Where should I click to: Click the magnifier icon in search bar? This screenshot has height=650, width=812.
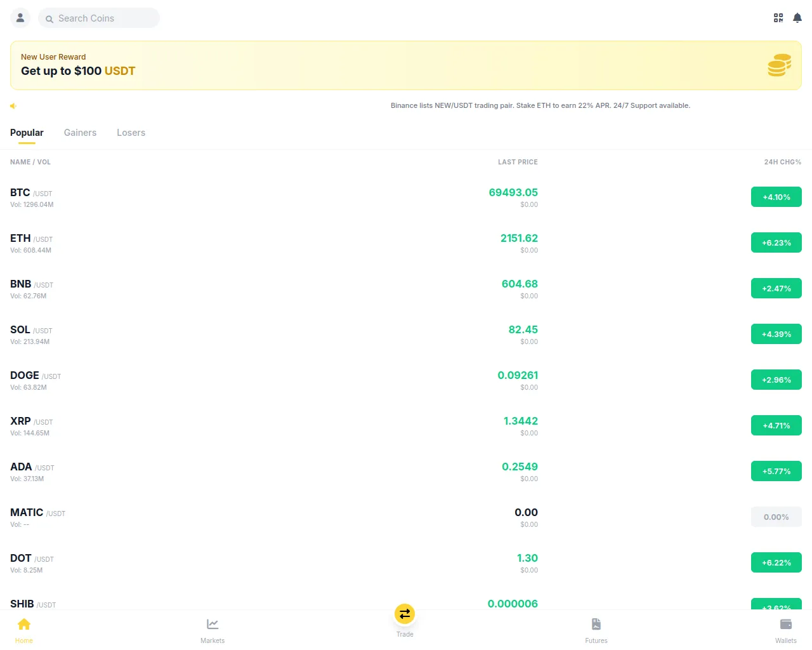pos(49,19)
